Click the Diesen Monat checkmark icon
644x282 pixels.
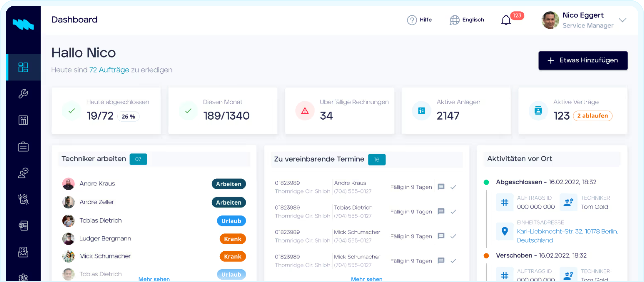(188, 111)
